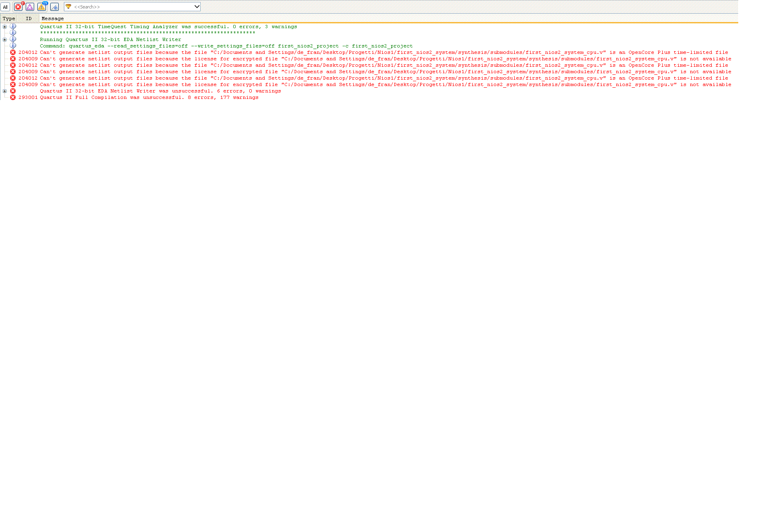Image resolution: width=760 pixels, height=532 pixels.
Task: Click info icon beside Running EDA Netlist Writer
Action: click(13, 39)
